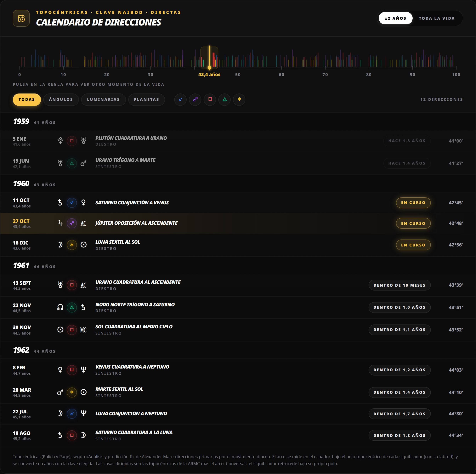The image size is (476, 474).
Task: Click the EN CURSO badge for Luna sextil
Action: coord(413,245)
